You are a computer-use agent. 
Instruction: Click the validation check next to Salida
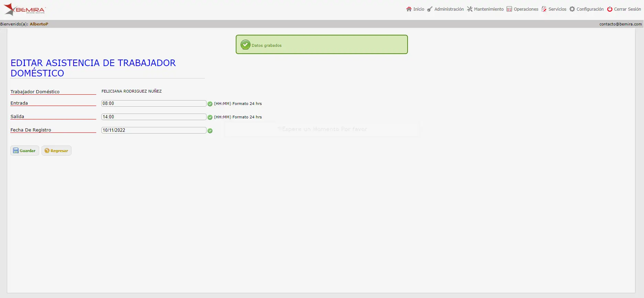coord(210,117)
